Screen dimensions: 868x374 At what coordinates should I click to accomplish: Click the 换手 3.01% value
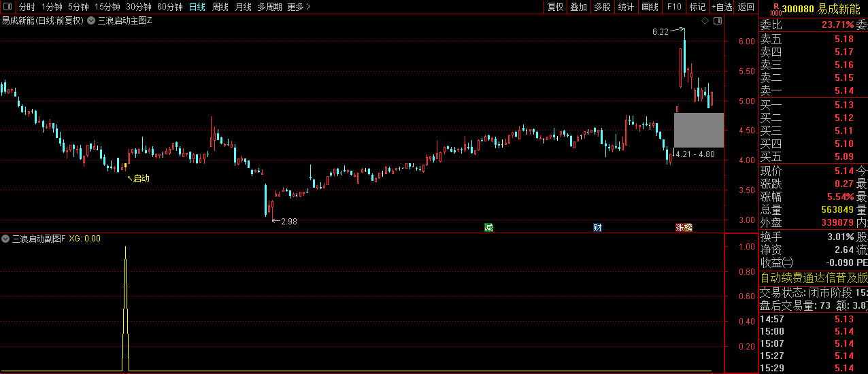coord(841,237)
